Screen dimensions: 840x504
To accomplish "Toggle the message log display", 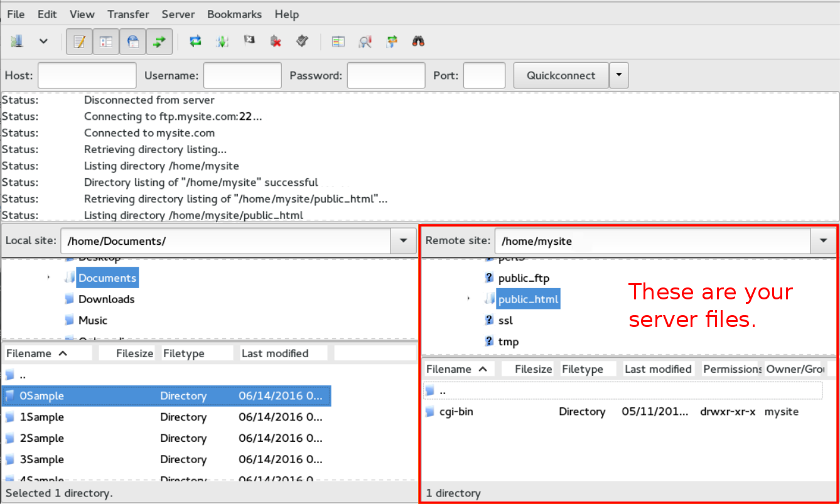I will (x=79, y=41).
